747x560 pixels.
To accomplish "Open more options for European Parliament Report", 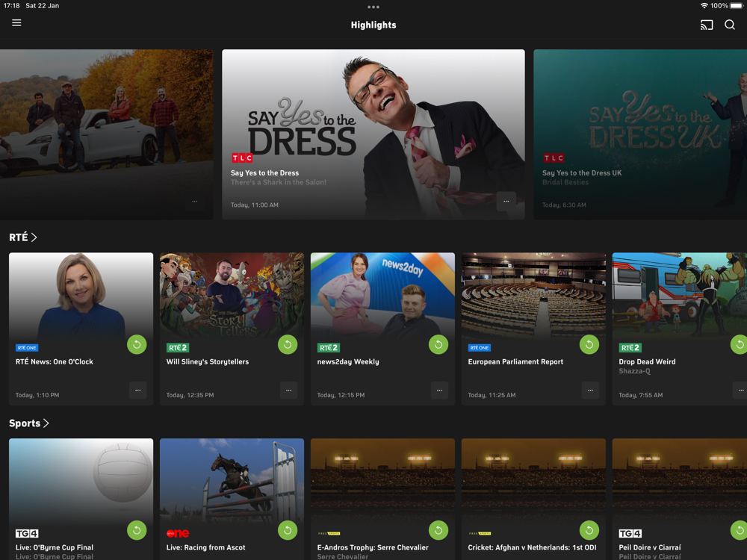I will [x=590, y=391].
